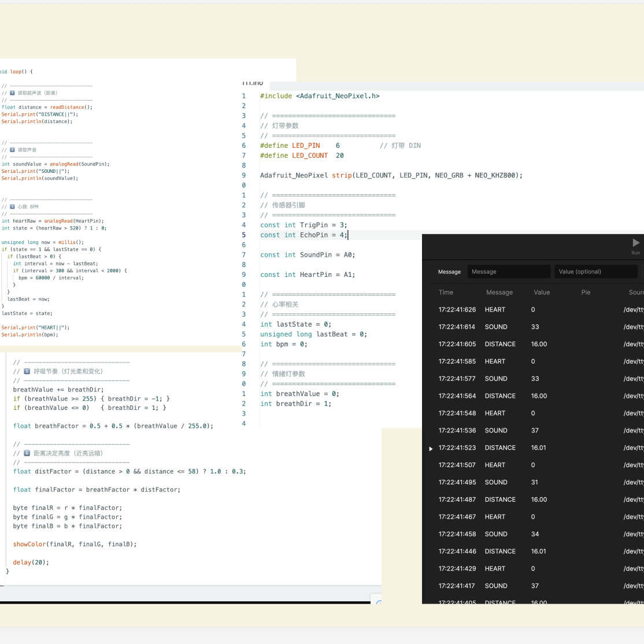Click the const int HeartPin = A1 line
The image size is (644, 644).
[307, 275]
